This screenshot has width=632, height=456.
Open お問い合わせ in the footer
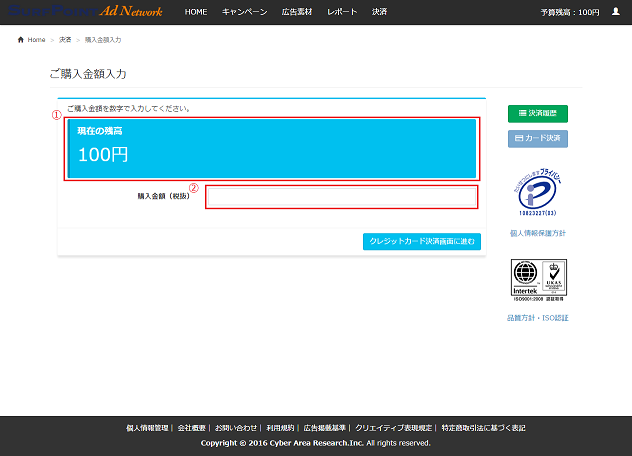236,428
